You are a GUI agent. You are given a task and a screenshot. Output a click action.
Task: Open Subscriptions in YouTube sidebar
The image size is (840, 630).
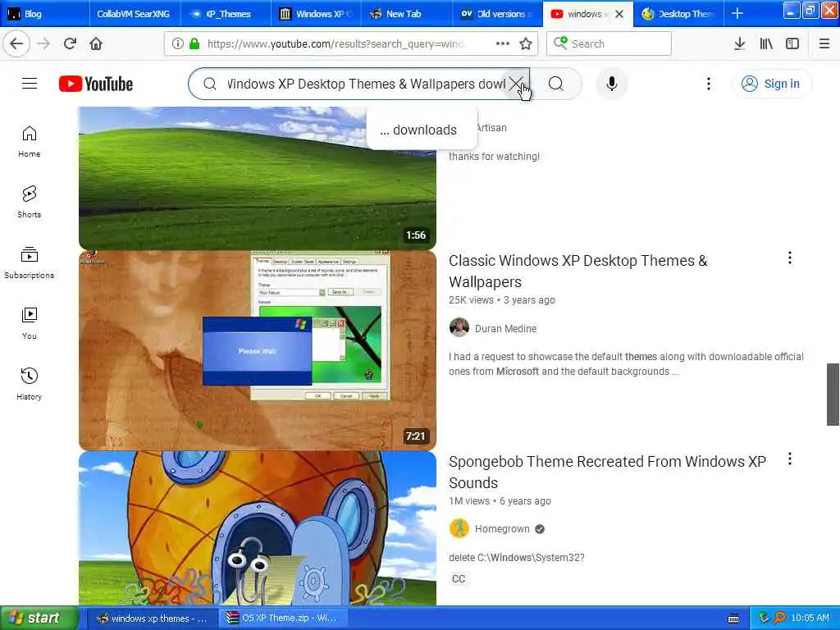point(29,262)
